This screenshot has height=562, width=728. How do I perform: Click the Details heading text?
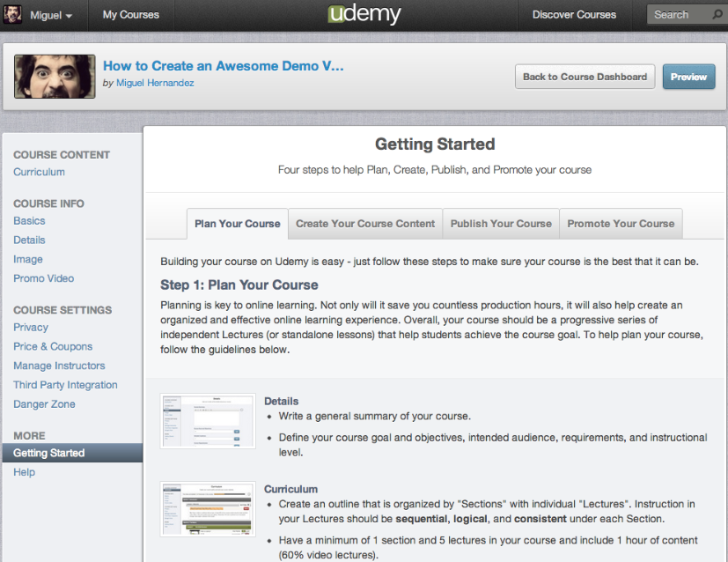[x=282, y=402]
